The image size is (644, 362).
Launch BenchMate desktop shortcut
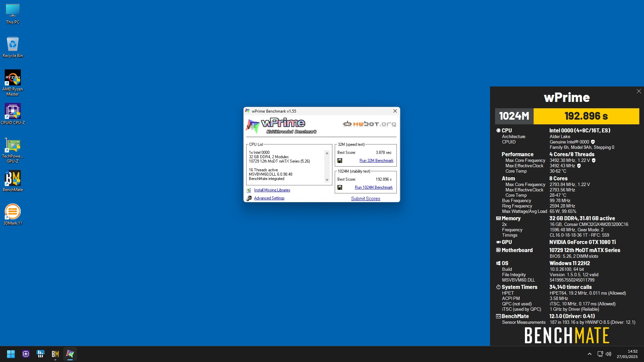pyautogui.click(x=13, y=181)
